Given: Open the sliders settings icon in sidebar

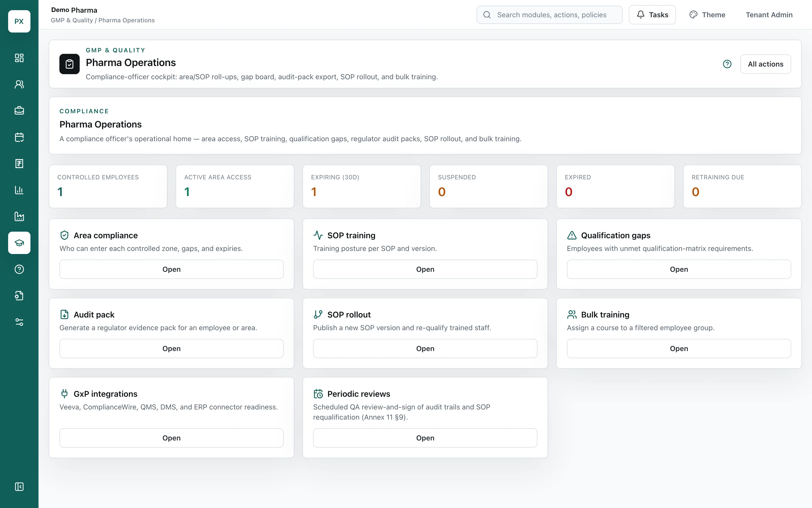Looking at the screenshot, I should click(x=19, y=322).
